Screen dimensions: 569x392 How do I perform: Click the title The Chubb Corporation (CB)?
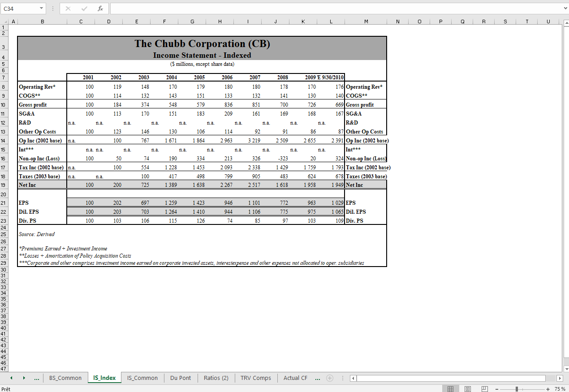pyautogui.click(x=202, y=43)
